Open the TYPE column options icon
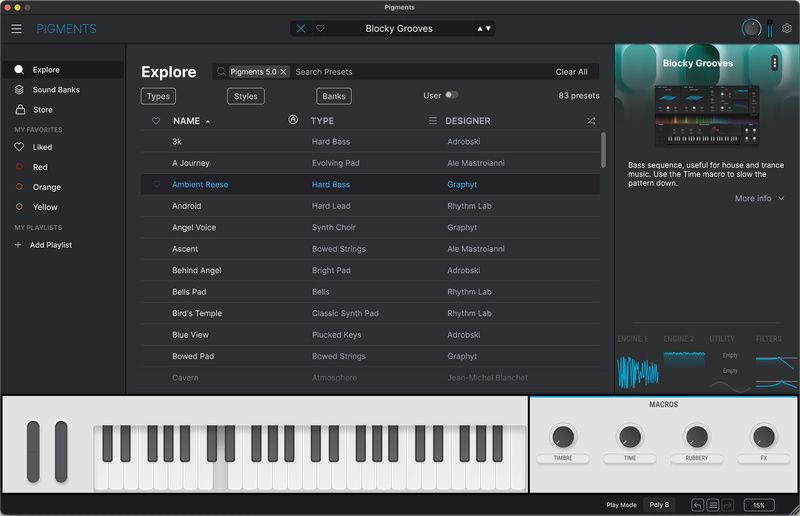Screen dimensions: 800x516 coord(433,120)
